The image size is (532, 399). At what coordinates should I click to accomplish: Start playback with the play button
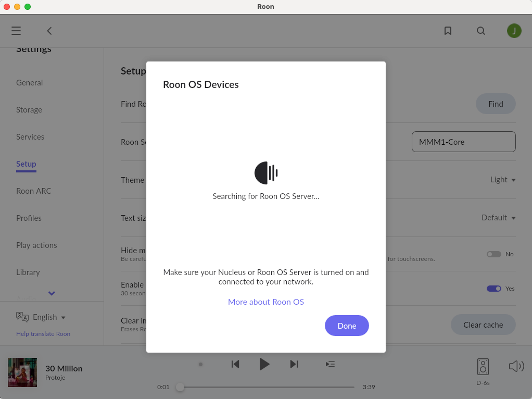point(264,364)
